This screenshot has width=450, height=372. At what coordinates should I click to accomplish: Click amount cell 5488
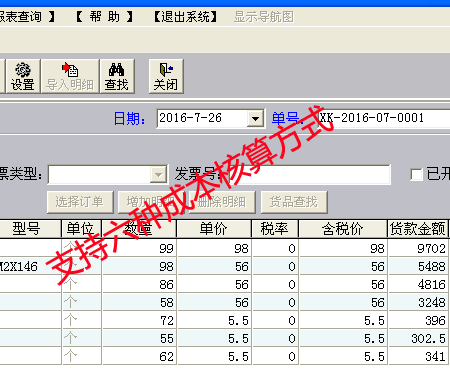click(x=418, y=266)
